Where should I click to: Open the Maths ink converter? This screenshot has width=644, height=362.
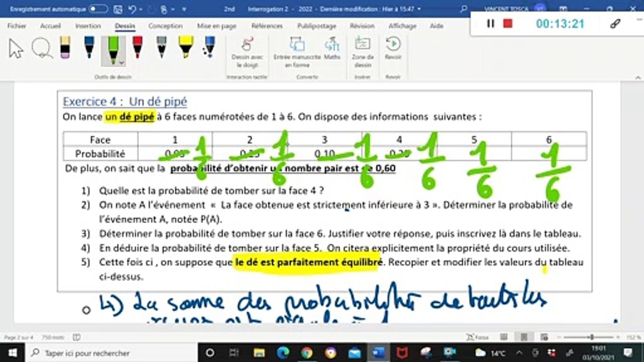click(332, 49)
